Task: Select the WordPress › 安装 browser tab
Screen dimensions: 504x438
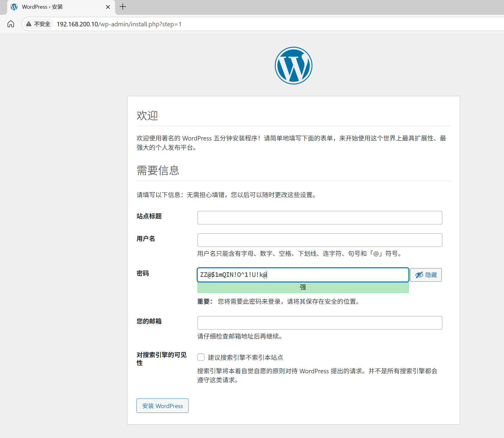Action: coord(61,7)
